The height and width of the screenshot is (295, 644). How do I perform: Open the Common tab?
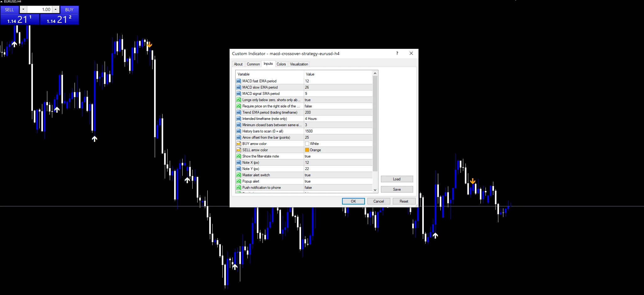[x=253, y=64]
